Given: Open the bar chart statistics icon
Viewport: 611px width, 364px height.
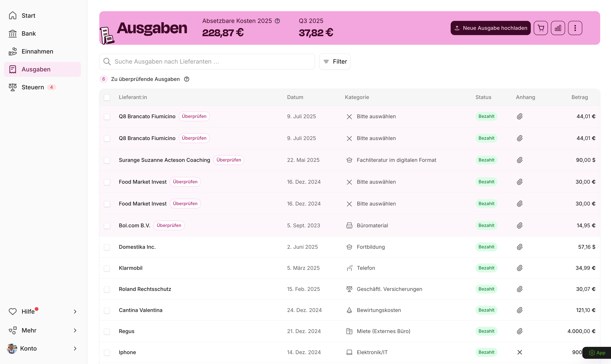Looking at the screenshot, I should coord(558,28).
